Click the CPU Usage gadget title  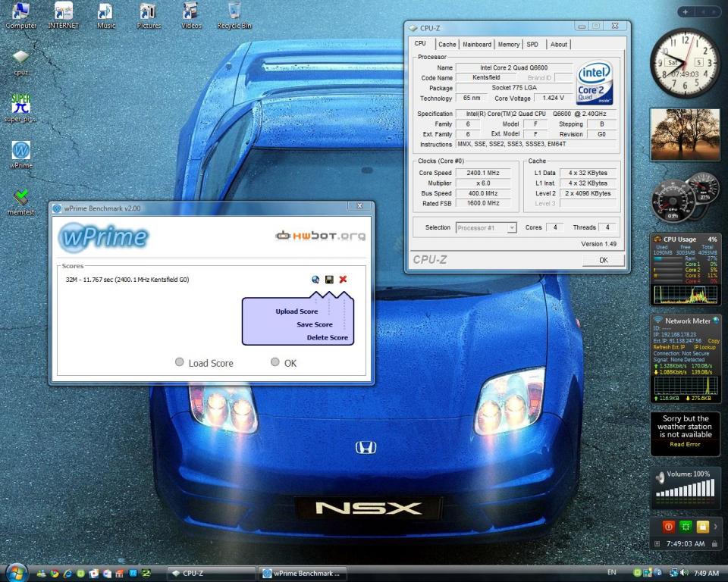tap(679, 239)
